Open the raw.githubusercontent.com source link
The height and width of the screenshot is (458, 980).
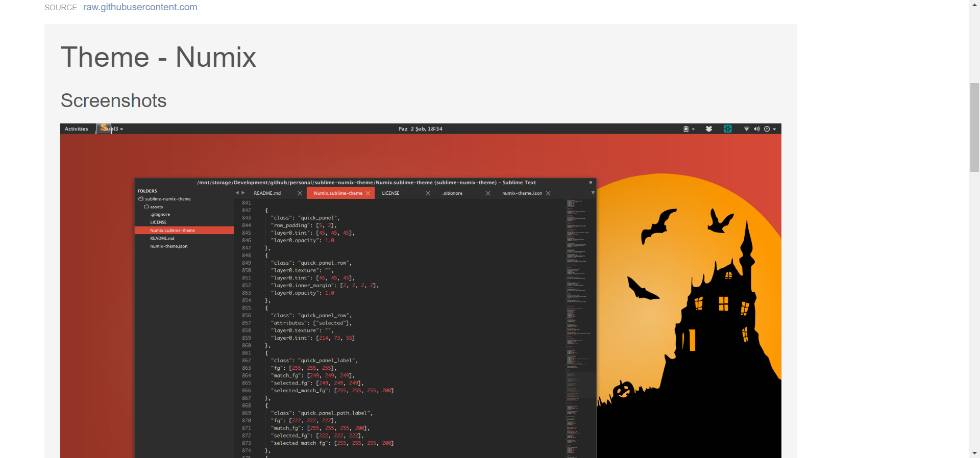[x=140, y=7]
